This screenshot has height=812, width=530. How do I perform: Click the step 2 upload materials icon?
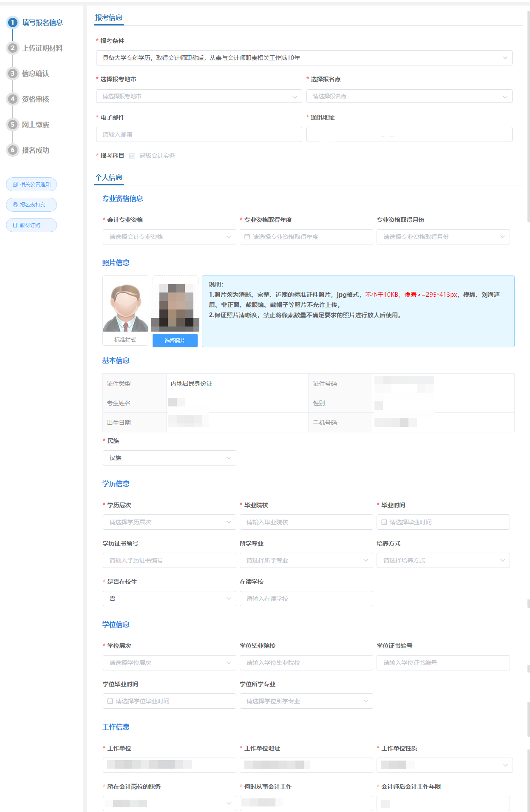[x=13, y=48]
